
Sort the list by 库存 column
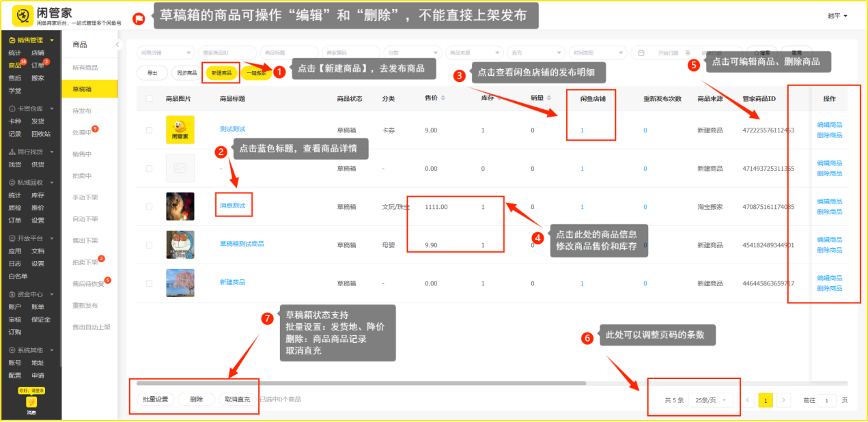click(x=500, y=98)
